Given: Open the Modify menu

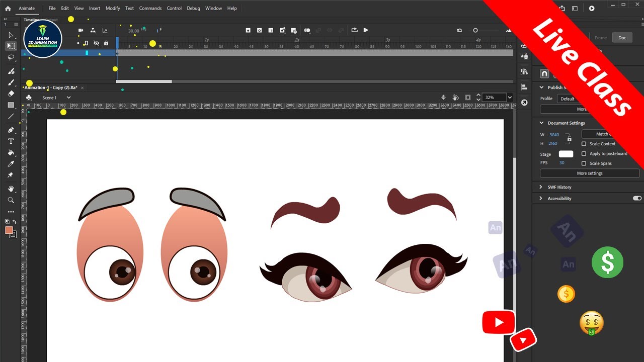Looking at the screenshot, I should 113,8.
